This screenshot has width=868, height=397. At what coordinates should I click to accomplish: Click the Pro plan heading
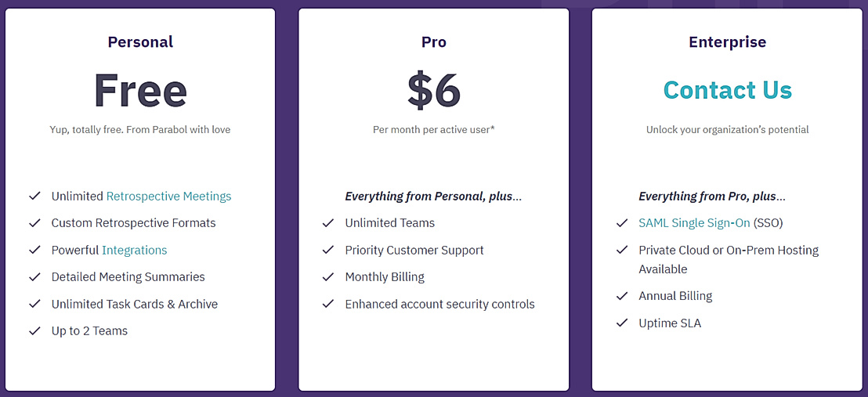tap(433, 42)
